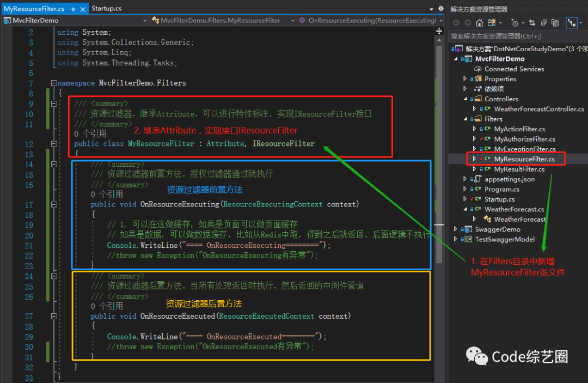The height and width of the screenshot is (383, 588).
Task: Collapse OnResourceExecuting method outlining box at line 17
Action: [x=53, y=204]
